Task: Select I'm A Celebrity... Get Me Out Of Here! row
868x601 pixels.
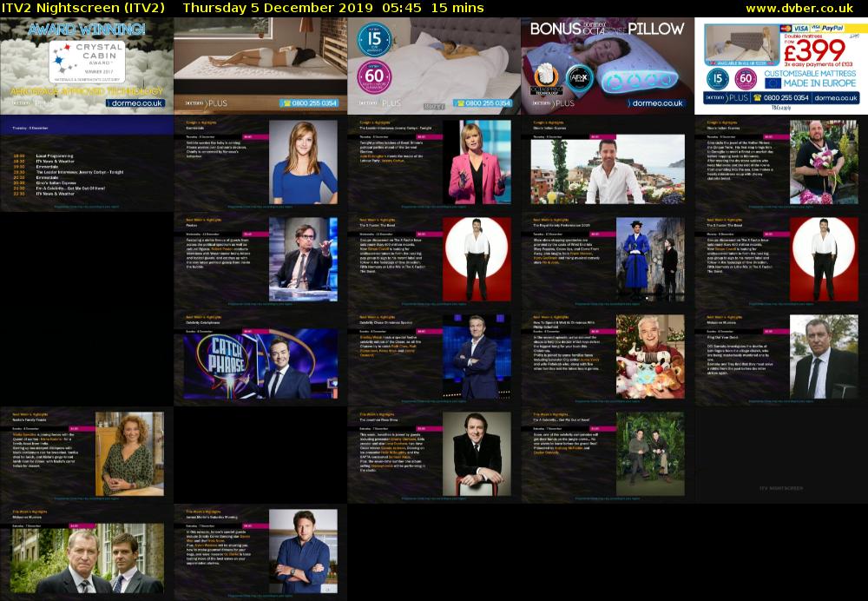Action: tap(58, 188)
